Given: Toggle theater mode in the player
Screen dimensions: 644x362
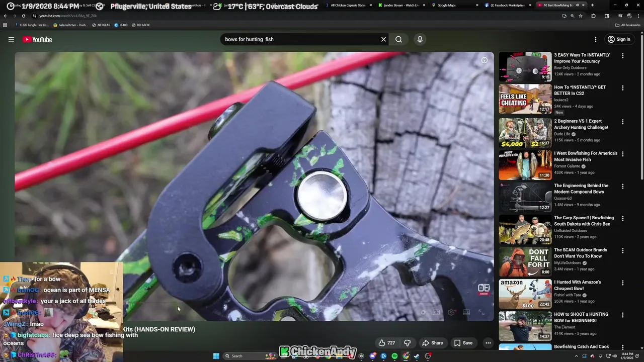Looking at the screenshot, I should 466,312.
